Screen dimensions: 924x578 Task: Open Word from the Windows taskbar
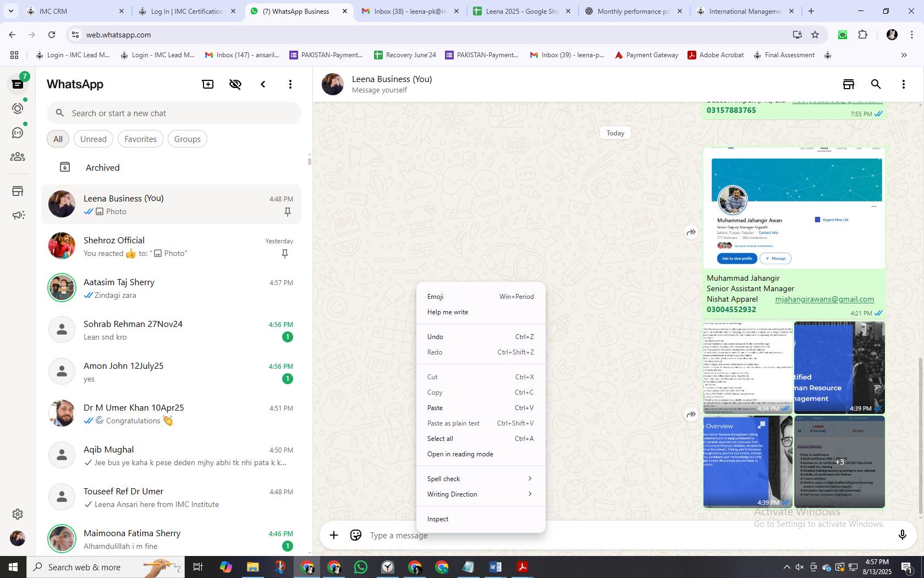[495, 567]
